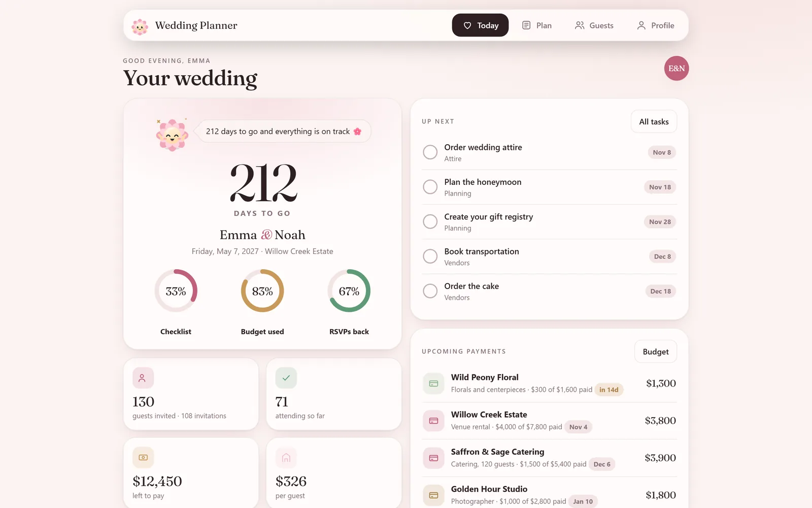Click the small flower emoji in status bubble
Image resolution: width=812 pixels, height=508 pixels.
coord(357,132)
